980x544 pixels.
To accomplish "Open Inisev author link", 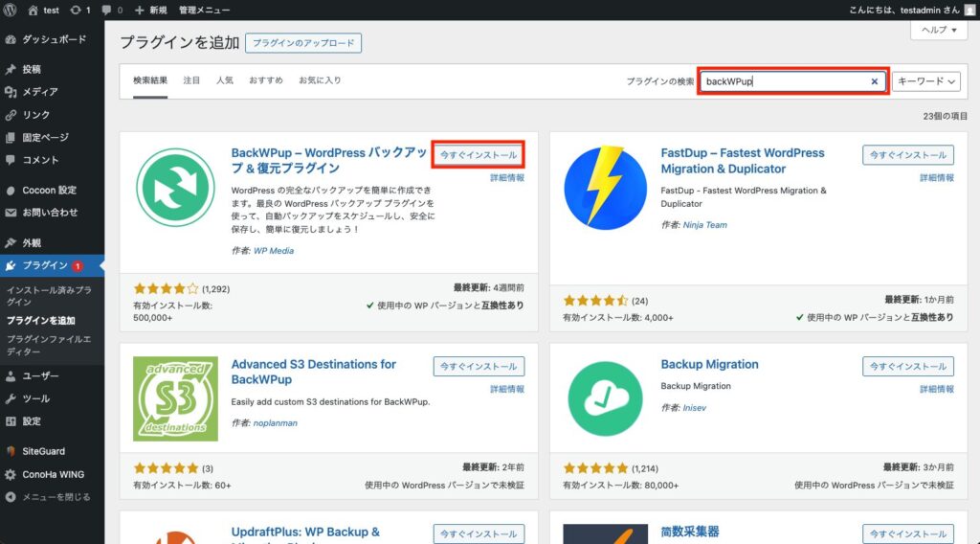I will point(695,408).
